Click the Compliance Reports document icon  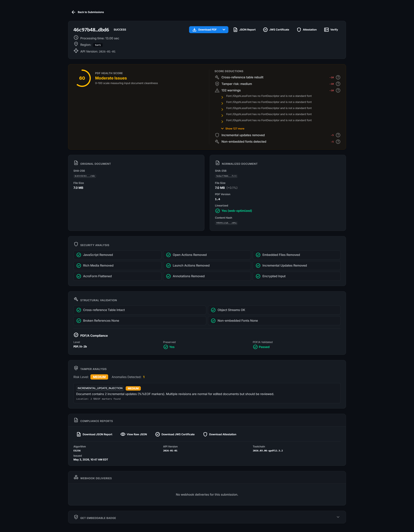tap(76, 420)
